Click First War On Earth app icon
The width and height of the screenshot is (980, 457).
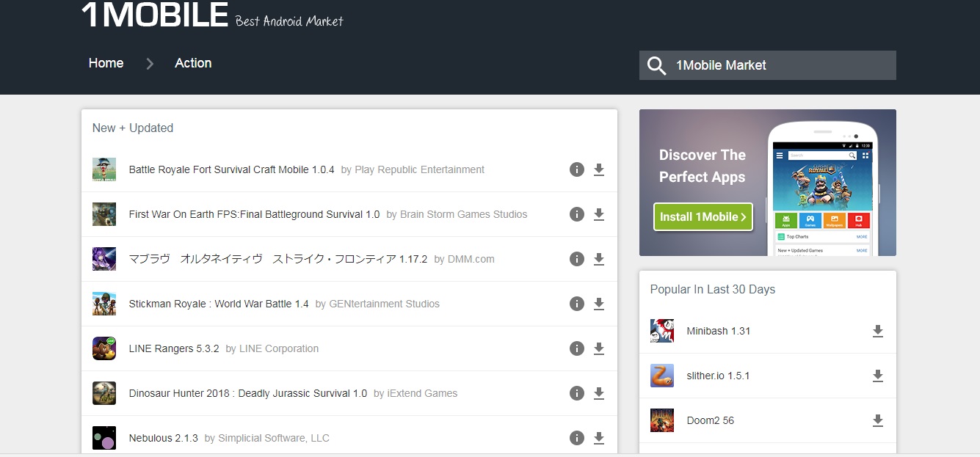click(104, 214)
